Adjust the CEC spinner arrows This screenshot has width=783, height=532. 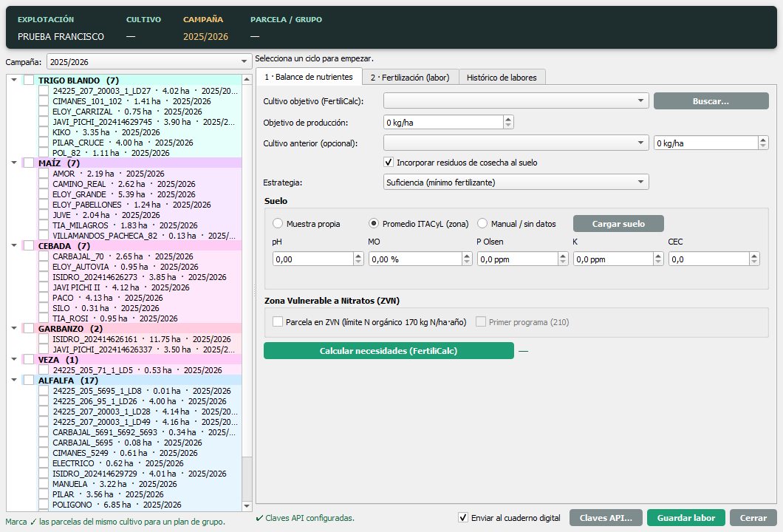754,259
